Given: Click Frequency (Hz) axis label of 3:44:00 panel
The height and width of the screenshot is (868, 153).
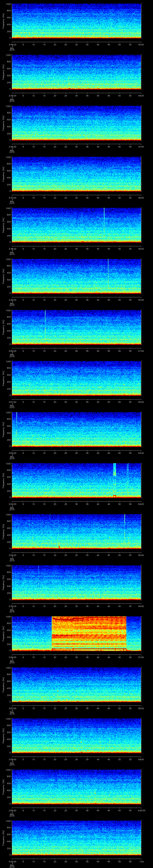Looking at the screenshot, I should (3, 21).
